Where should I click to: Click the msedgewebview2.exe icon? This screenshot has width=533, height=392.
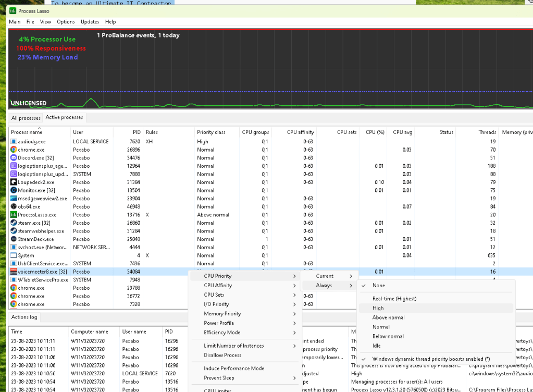coord(14,199)
